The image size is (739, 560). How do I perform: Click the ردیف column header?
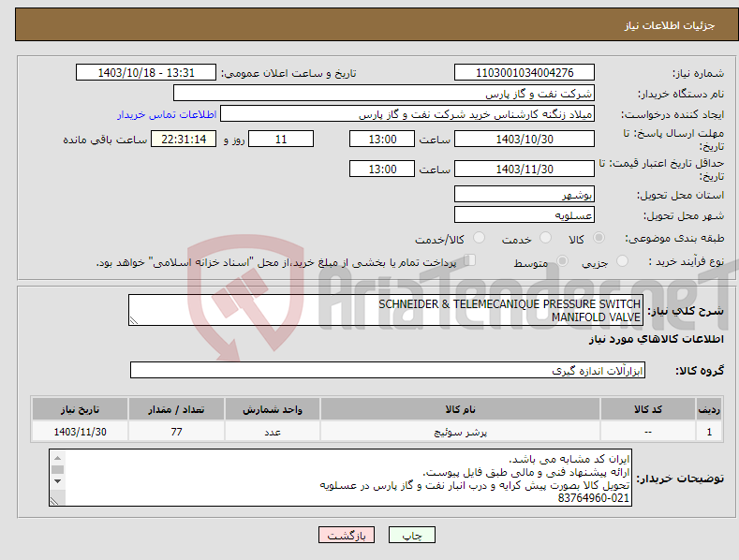(x=709, y=409)
